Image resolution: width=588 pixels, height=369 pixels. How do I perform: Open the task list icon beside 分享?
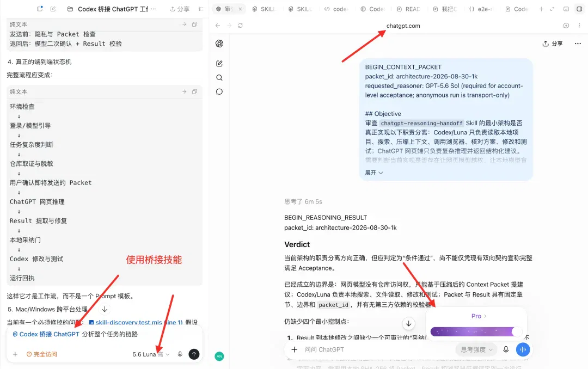tap(201, 9)
